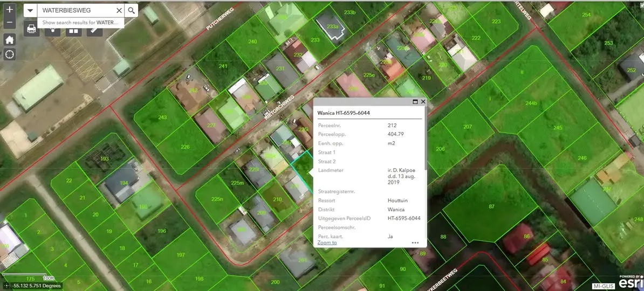Close the Wanica HT-6595-6044 popup
Screen dimensions: 644x291
[423, 102]
